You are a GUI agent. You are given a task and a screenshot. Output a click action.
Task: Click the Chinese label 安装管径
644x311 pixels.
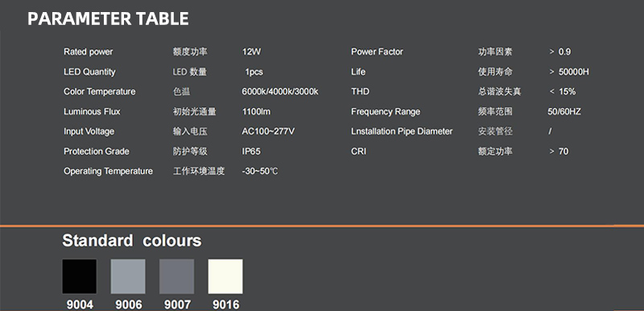(x=495, y=131)
